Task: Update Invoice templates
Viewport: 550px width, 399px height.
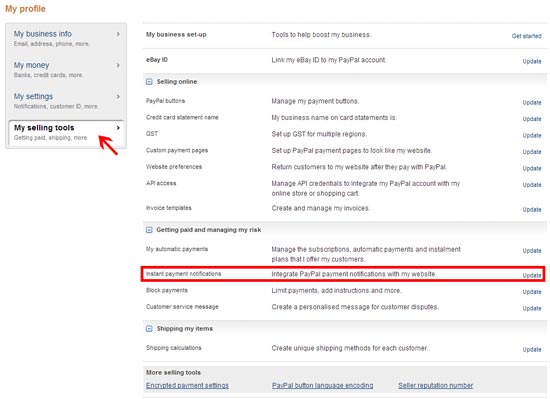Action: [532, 210]
